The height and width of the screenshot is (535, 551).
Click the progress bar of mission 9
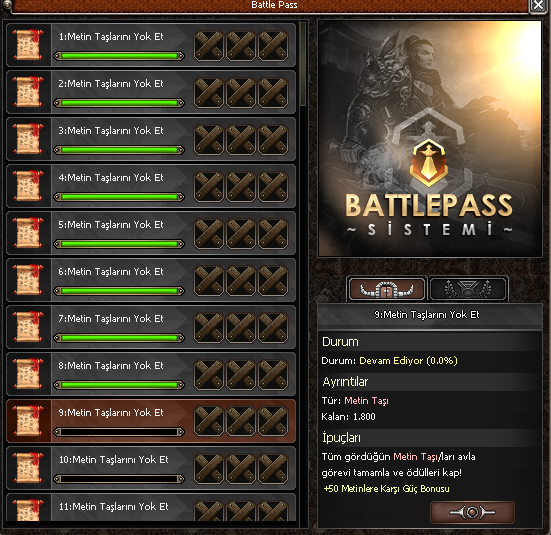point(119,432)
